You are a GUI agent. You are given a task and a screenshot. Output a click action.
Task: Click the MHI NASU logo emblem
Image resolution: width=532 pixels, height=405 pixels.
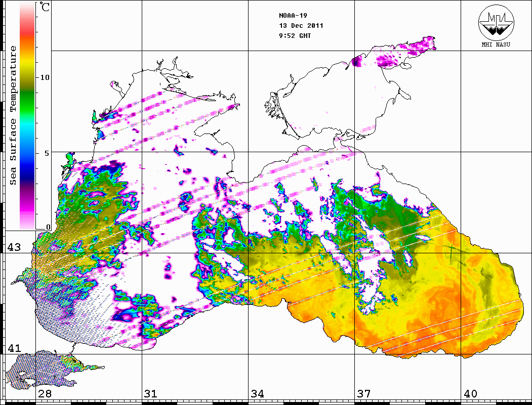tap(496, 22)
